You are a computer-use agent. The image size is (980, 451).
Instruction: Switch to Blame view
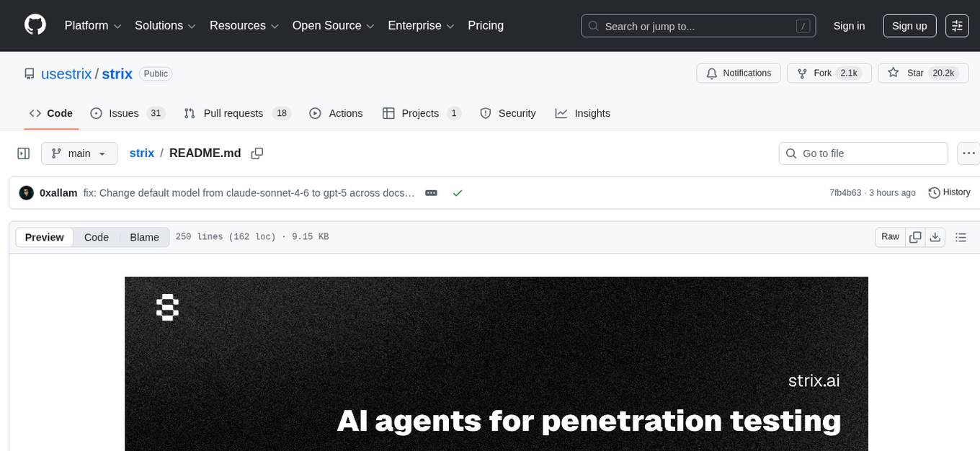[144, 237]
